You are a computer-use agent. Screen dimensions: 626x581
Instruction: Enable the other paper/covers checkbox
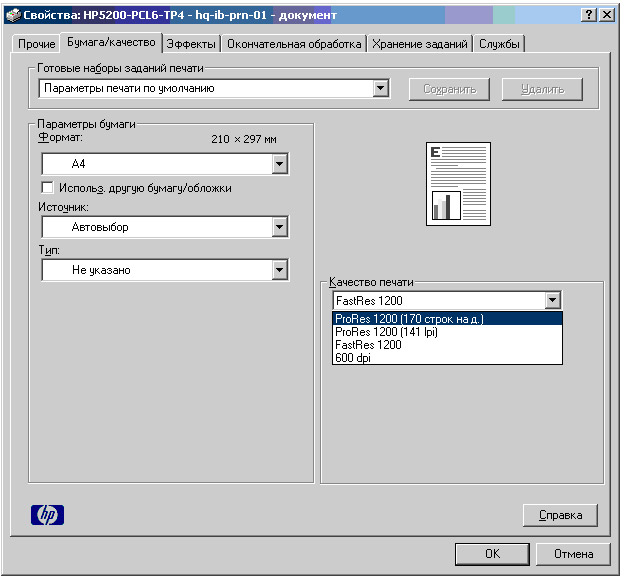(x=48, y=187)
